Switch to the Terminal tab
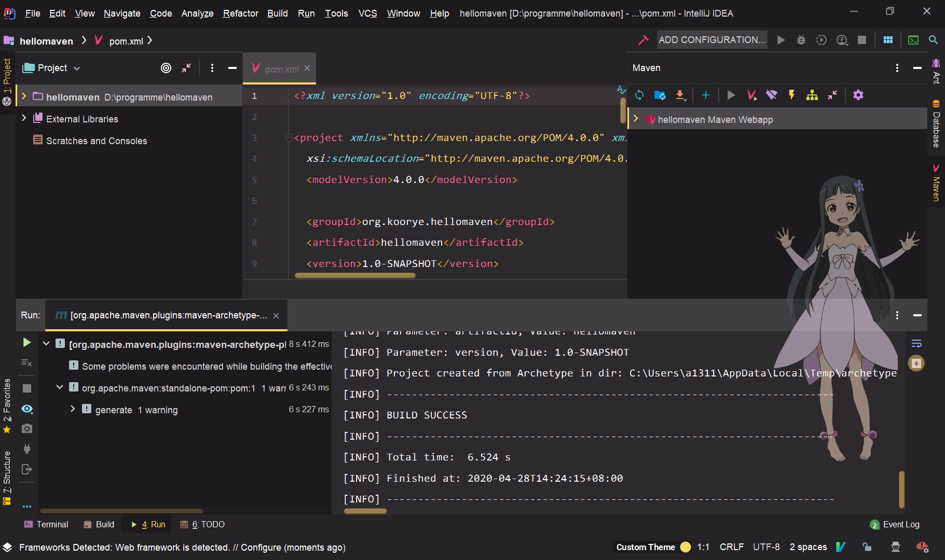The height and width of the screenshot is (560, 945). pos(46,524)
